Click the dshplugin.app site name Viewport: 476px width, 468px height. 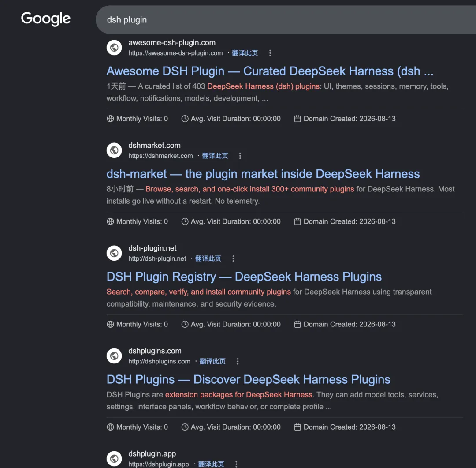(x=152, y=453)
